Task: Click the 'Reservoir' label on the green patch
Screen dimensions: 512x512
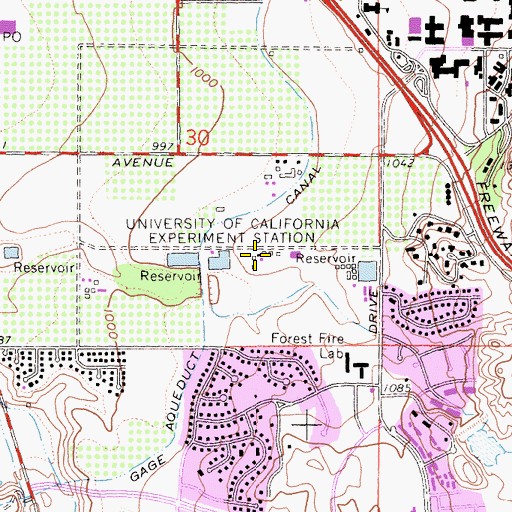Action: [x=170, y=276]
